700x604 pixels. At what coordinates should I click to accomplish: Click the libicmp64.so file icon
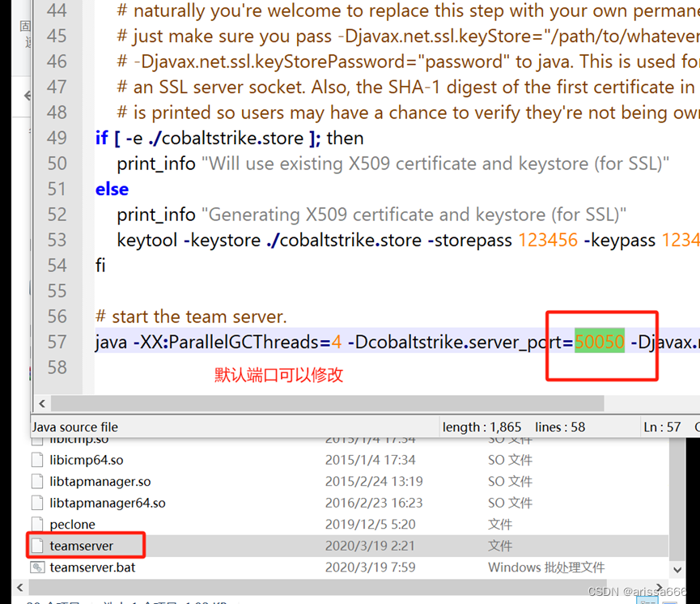(36, 460)
